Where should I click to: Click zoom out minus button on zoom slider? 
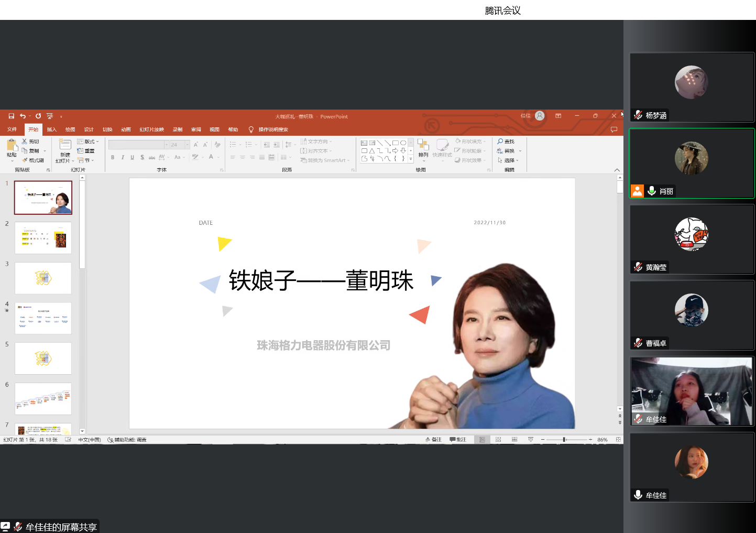point(543,440)
